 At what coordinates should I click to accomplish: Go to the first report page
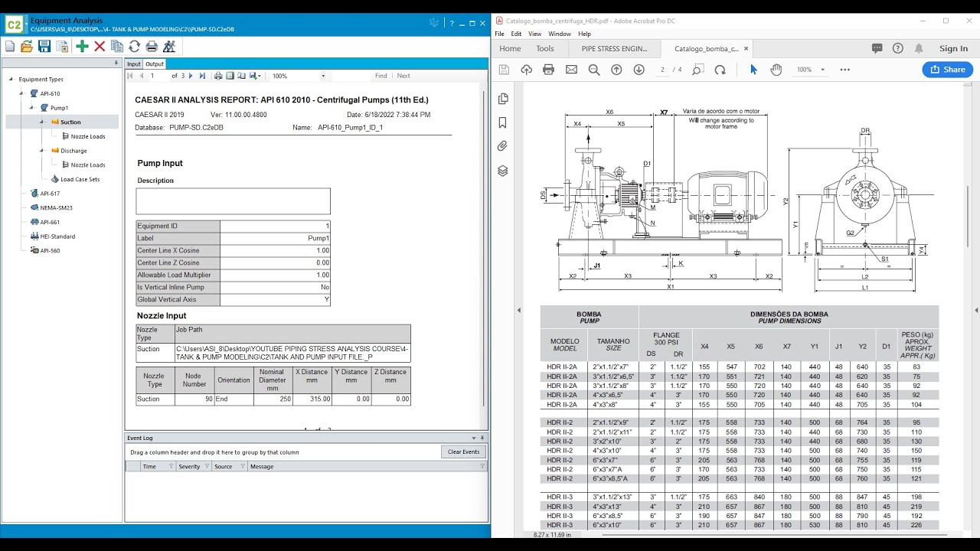131,76
